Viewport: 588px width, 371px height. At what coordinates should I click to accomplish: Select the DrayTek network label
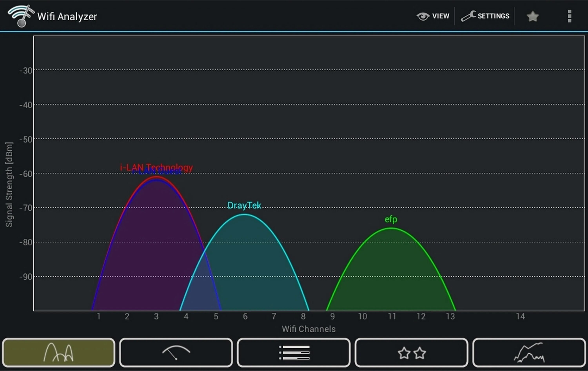[244, 206]
